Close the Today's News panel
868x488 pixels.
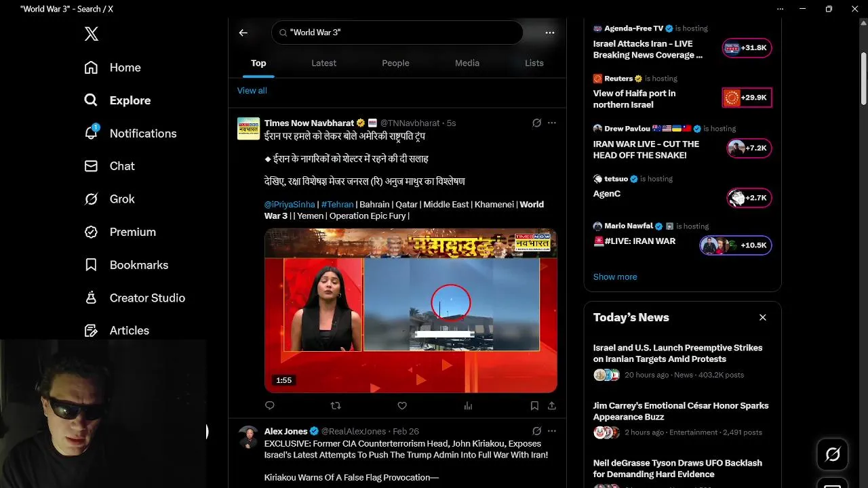[x=763, y=317]
